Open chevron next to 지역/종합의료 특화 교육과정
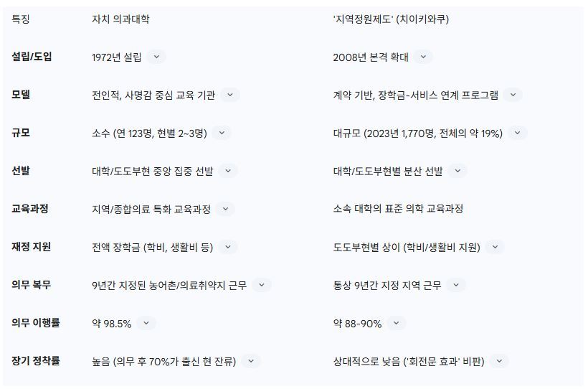Viewport: 588px width, 389px height. (x=225, y=209)
